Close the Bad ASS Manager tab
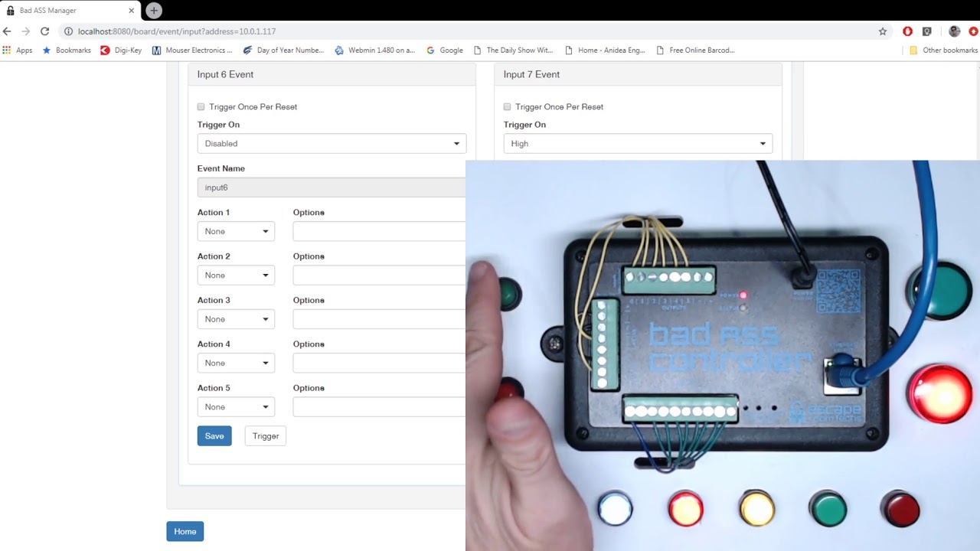The image size is (980, 551). (x=132, y=11)
